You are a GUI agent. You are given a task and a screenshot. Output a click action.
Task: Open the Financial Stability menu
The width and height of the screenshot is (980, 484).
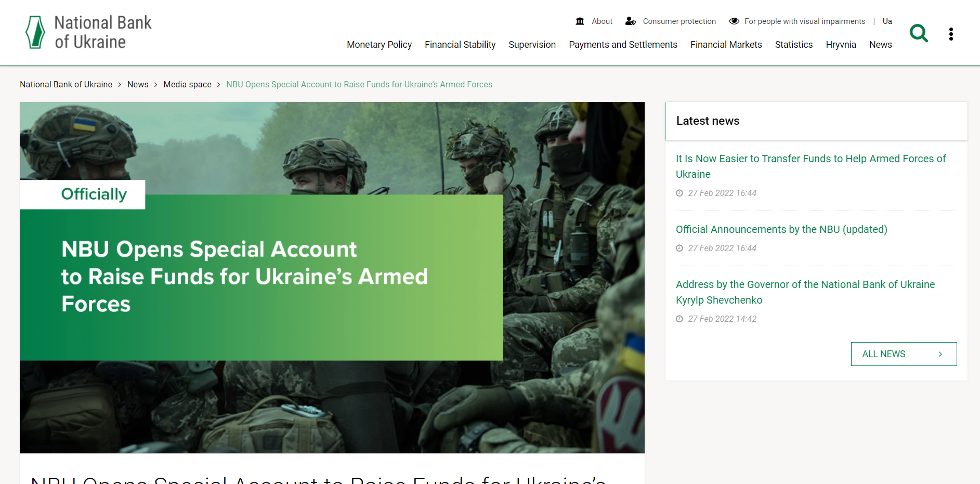(460, 45)
